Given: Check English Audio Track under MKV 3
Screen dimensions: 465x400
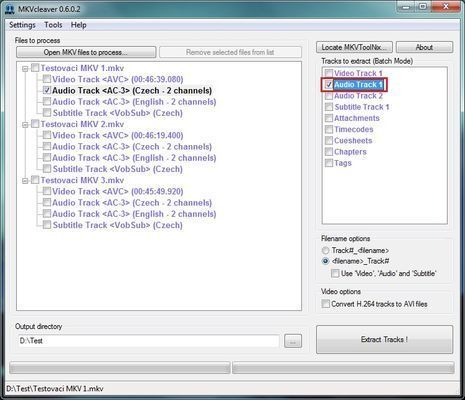Looking at the screenshot, I should [x=47, y=213].
